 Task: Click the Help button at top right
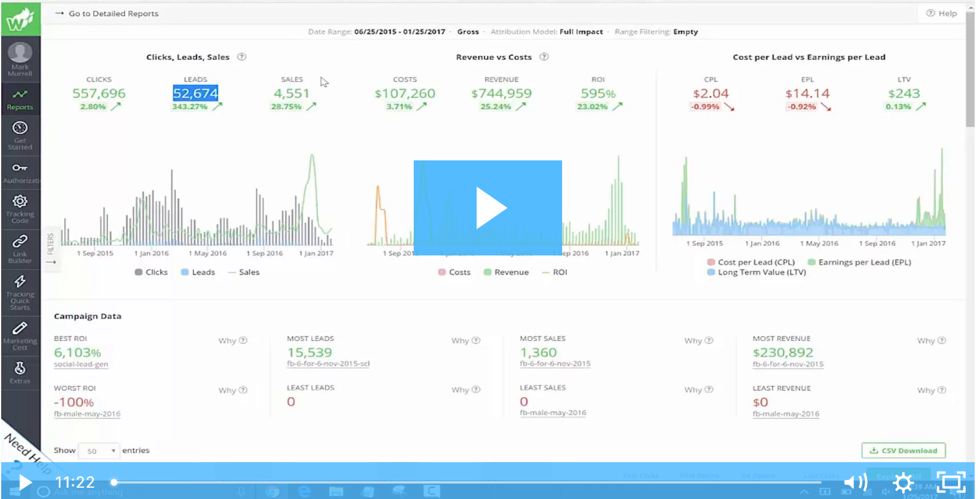pos(941,13)
